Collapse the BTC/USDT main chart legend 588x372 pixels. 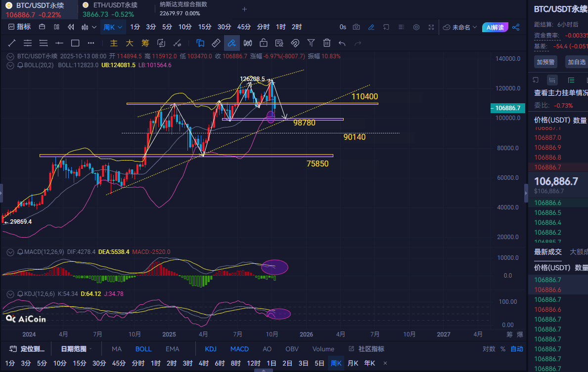point(10,57)
